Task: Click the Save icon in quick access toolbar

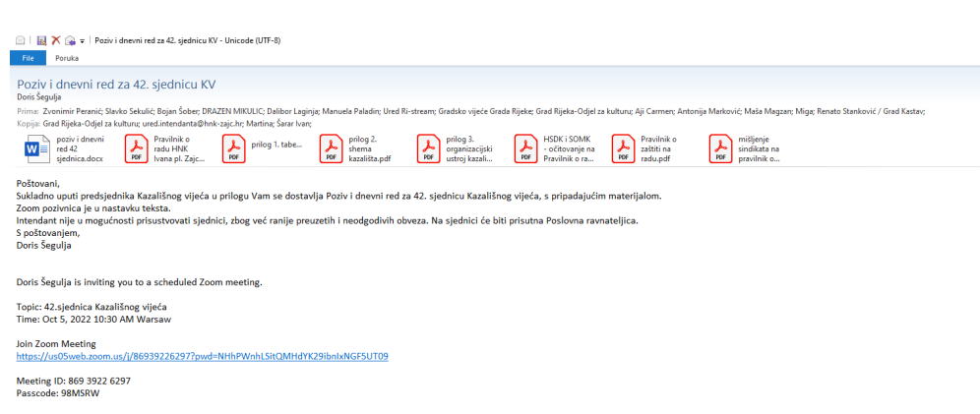Action: 41,40
